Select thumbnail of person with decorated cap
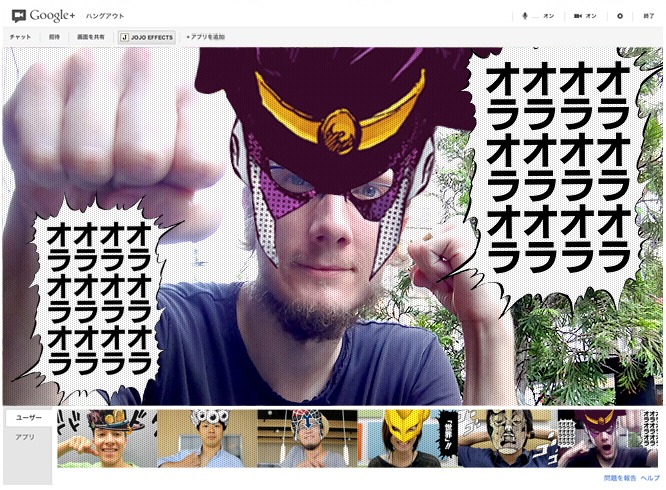 point(106,438)
